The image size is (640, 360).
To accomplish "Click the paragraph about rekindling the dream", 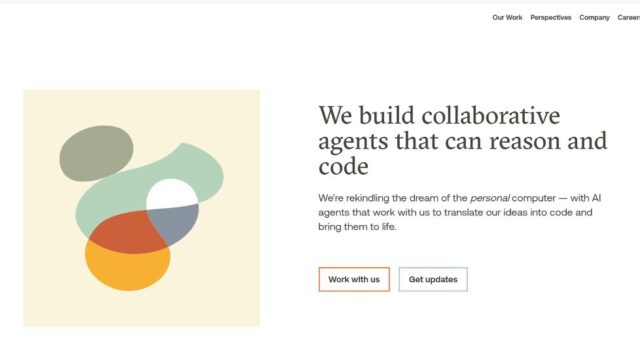I will click(x=460, y=212).
